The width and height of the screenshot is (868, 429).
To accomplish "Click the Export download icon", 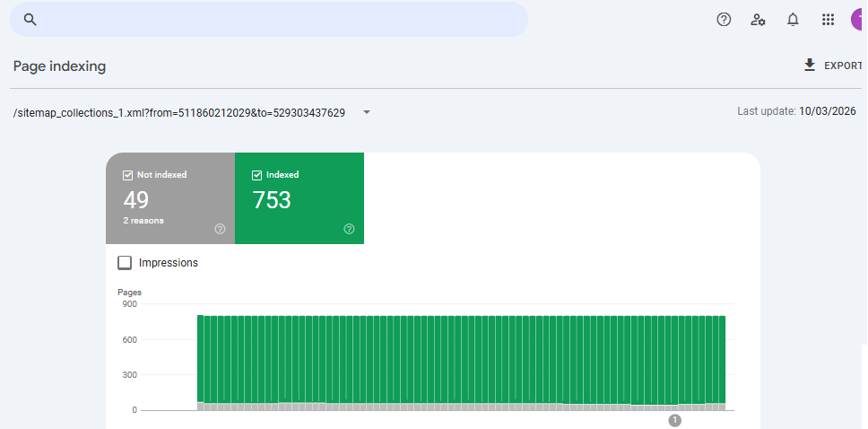I will [810, 66].
